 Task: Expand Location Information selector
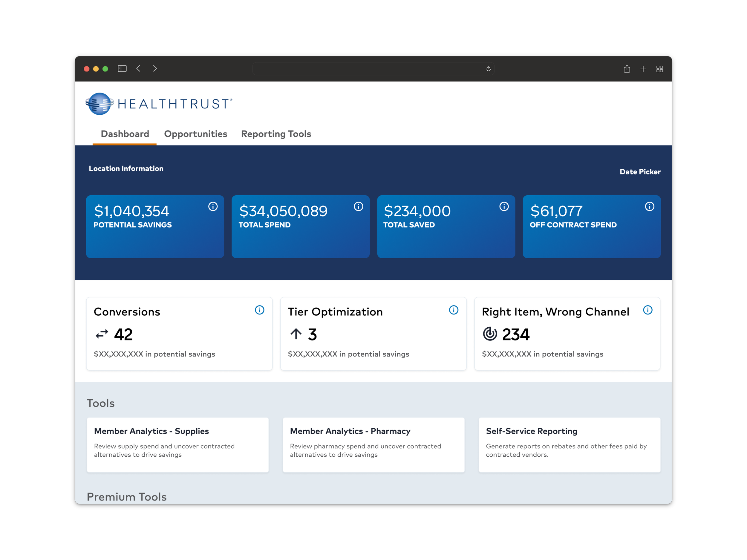[x=126, y=168]
